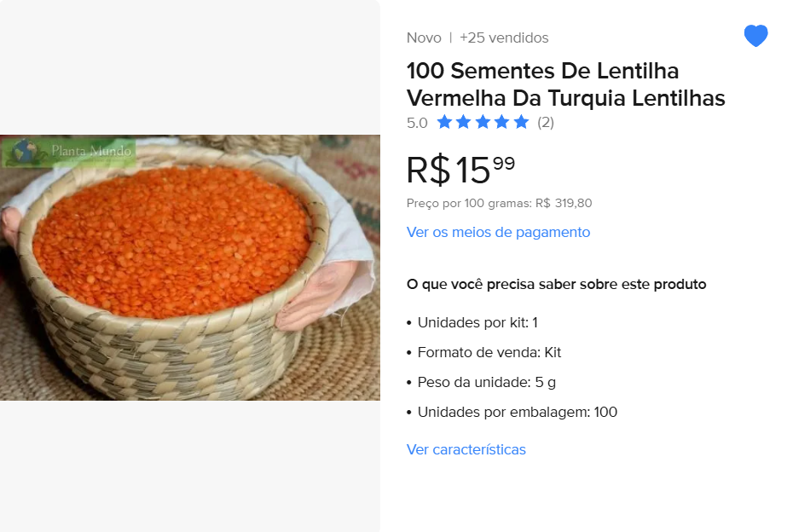Click the Planta Mundo globe logo
The height and width of the screenshot is (532, 787).
click(25, 152)
